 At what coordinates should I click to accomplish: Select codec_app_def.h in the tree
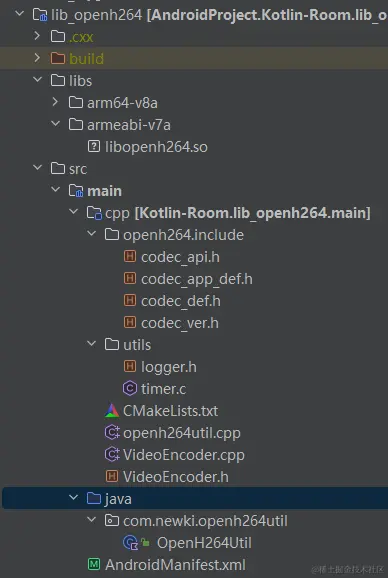(196, 279)
